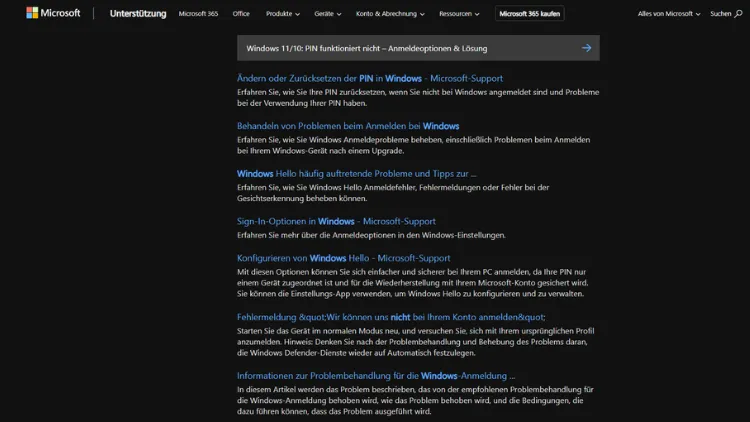Screen dimensions: 750x422
Task: Open Konfigurieren von Windows Hello link
Action: [x=343, y=258]
